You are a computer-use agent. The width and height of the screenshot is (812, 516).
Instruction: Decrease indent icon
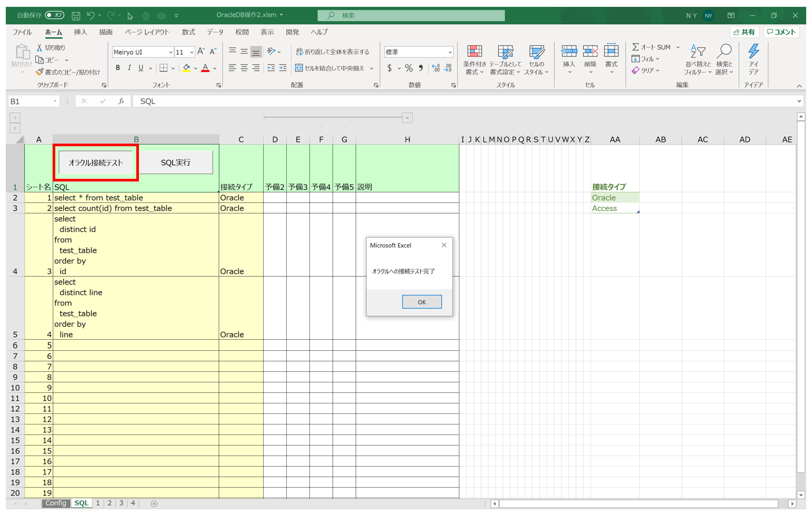tap(271, 68)
